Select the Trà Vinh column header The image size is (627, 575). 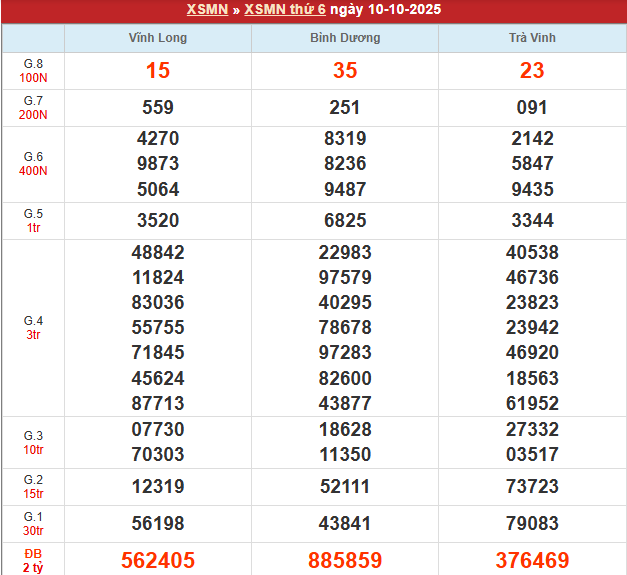(x=532, y=38)
